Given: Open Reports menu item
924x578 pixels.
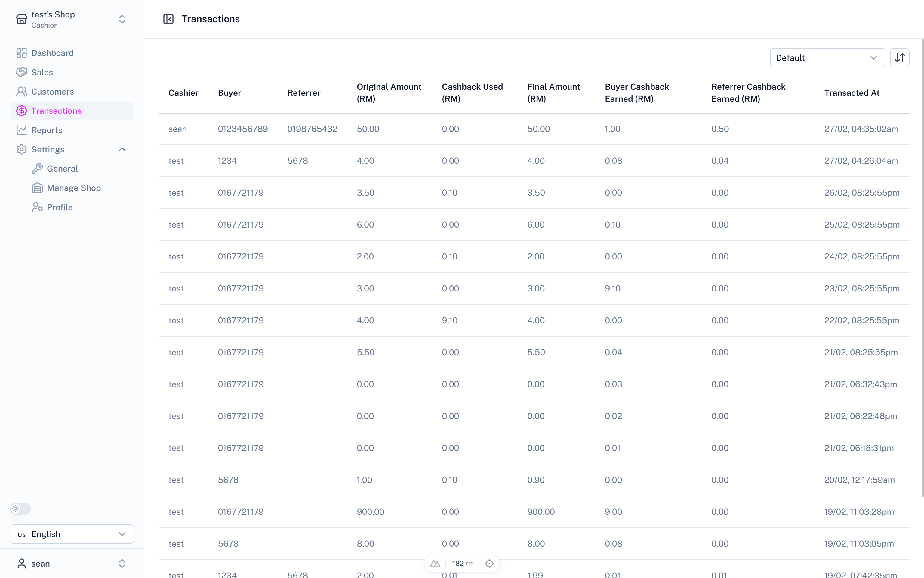Looking at the screenshot, I should tap(72, 130).
